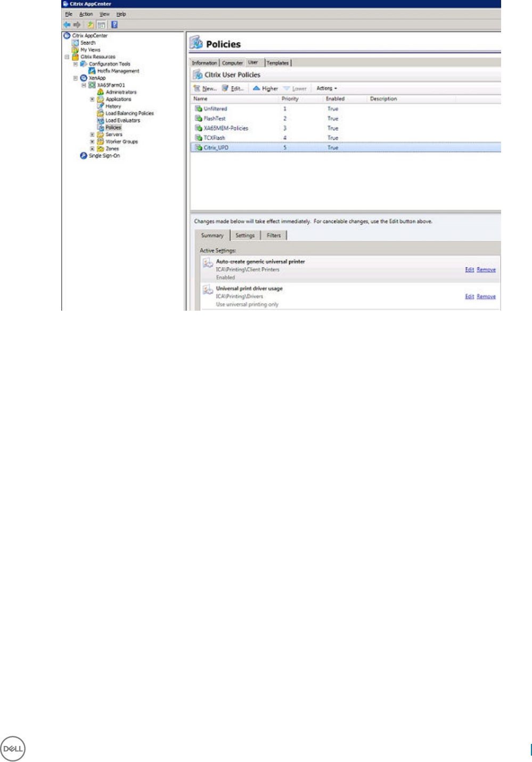Select the Unfiltered policy row
Screen dimensions: 532x762
tap(346, 109)
